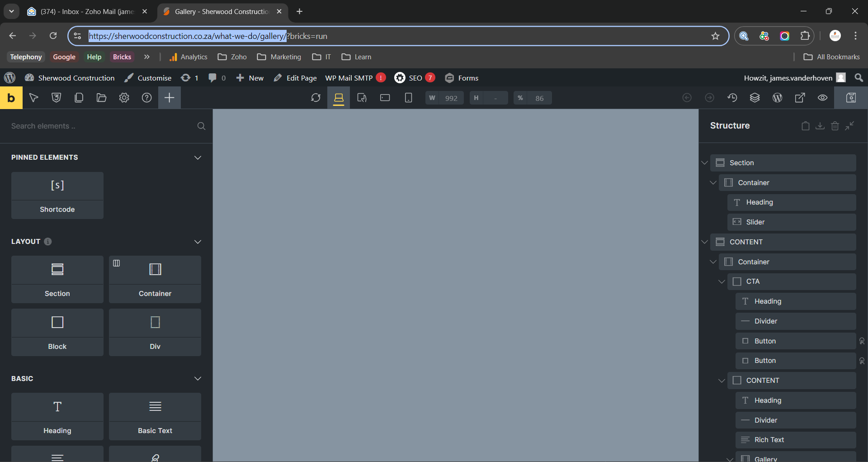868x462 pixels.
Task: Open the Bricks CSS class manager icon
Action: pyautogui.click(x=56, y=98)
